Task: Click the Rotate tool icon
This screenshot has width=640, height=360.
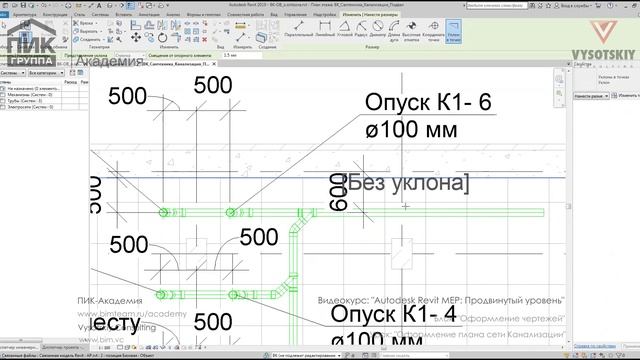Action: point(162,38)
